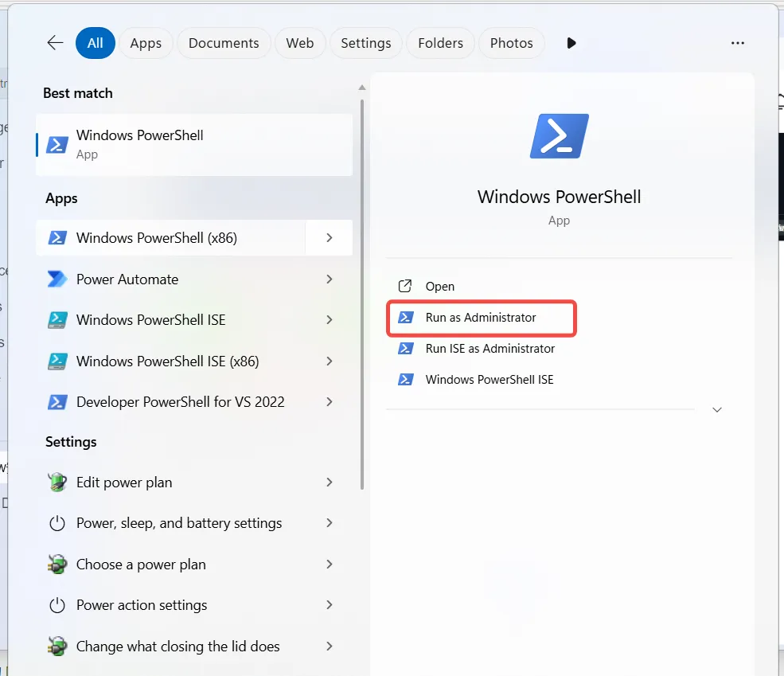Click the icon beside Run ISE as Administrator
This screenshot has width=784, height=676.
point(405,348)
